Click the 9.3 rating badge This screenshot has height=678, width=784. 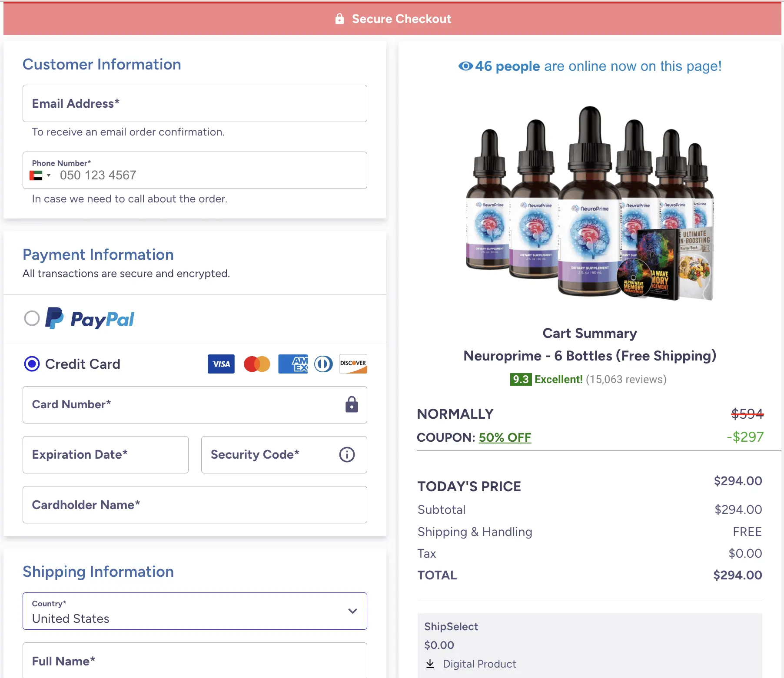521,379
